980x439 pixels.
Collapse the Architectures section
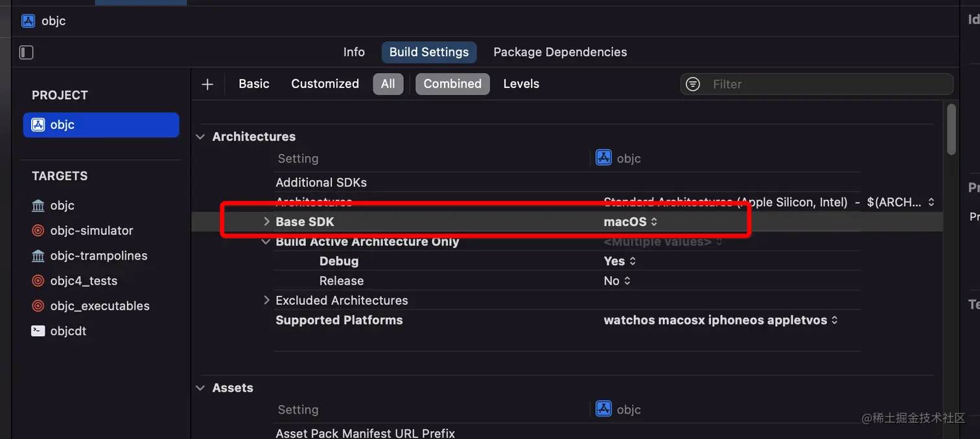[x=200, y=137]
